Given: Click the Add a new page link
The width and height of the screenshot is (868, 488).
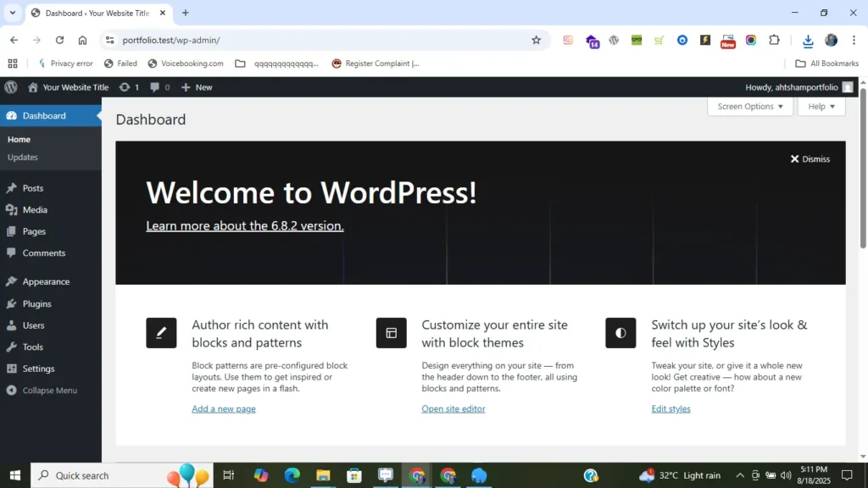Looking at the screenshot, I should [x=223, y=409].
